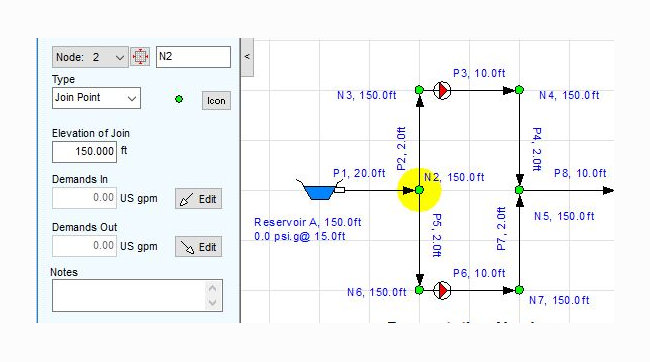The width and height of the screenshot is (650, 362).
Task: Select the Reservoir A tank icon
Action: click(319, 192)
